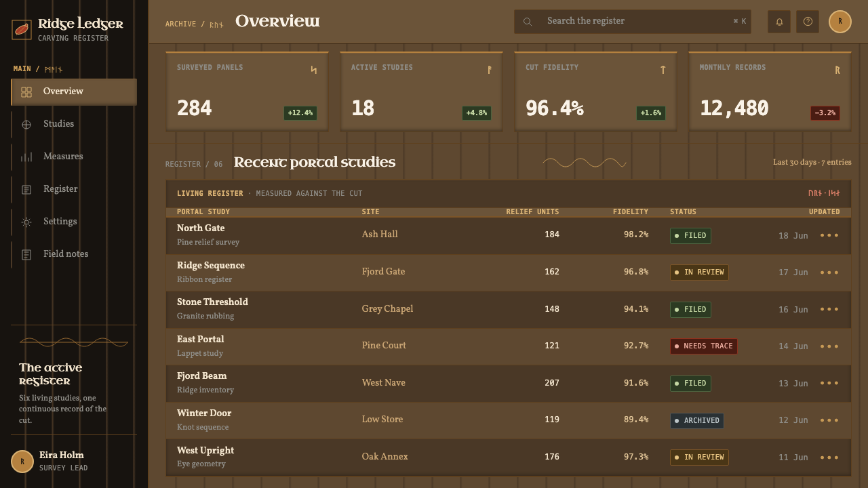The image size is (868, 488).
Task: Sort by the Fidelity column header
Action: (631, 212)
